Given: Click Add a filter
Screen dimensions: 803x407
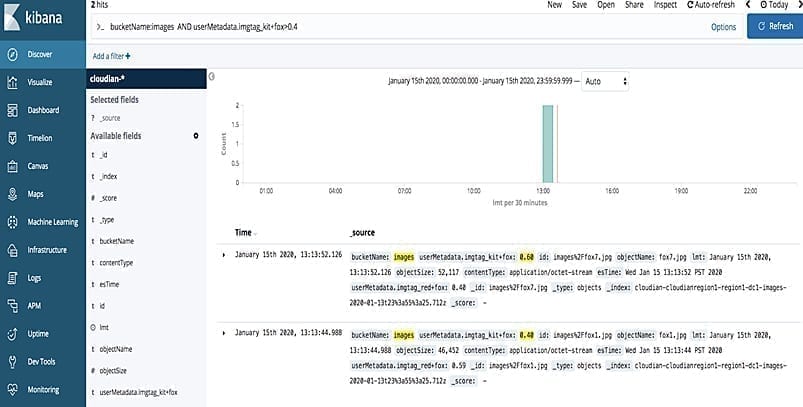Looking at the screenshot, I should pos(111,56).
